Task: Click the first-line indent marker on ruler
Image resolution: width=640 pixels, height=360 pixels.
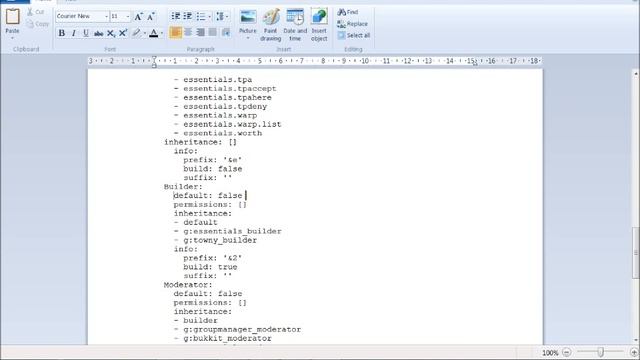Action: (x=154, y=58)
